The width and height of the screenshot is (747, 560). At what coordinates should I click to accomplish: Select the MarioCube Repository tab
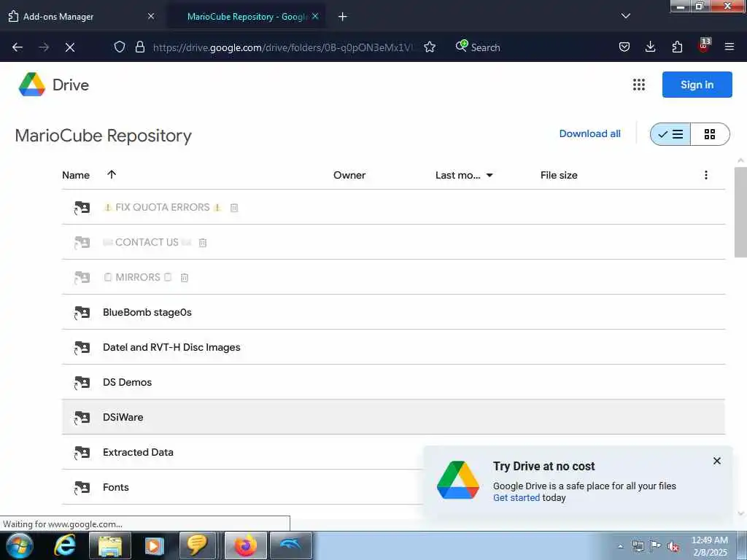pyautogui.click(x=246, y=16)
